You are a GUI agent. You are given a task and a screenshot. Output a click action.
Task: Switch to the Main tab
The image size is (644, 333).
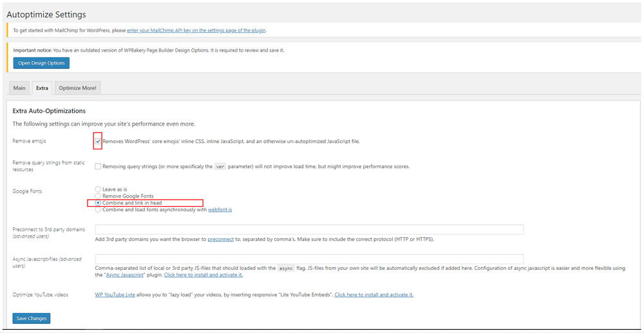click(x=19, y=88)
